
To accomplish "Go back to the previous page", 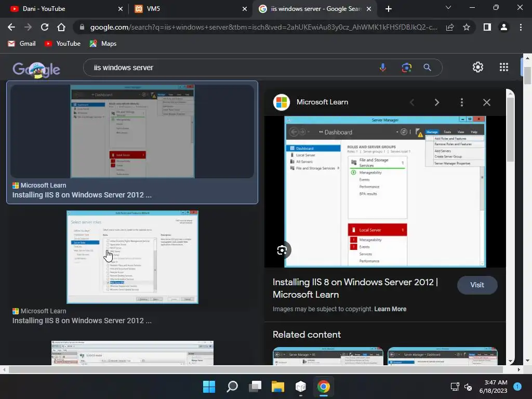I will click(x=11, y=27).
